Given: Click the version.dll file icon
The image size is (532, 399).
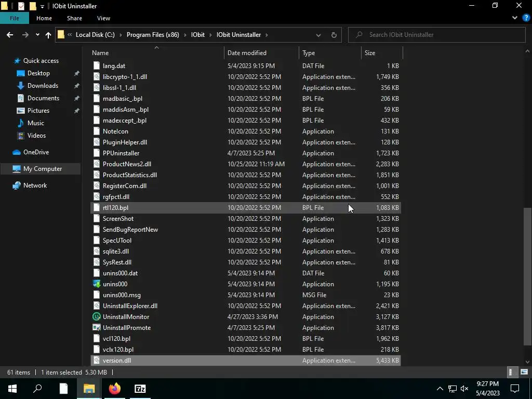Looking at the screenshot, I should point(97,361).
